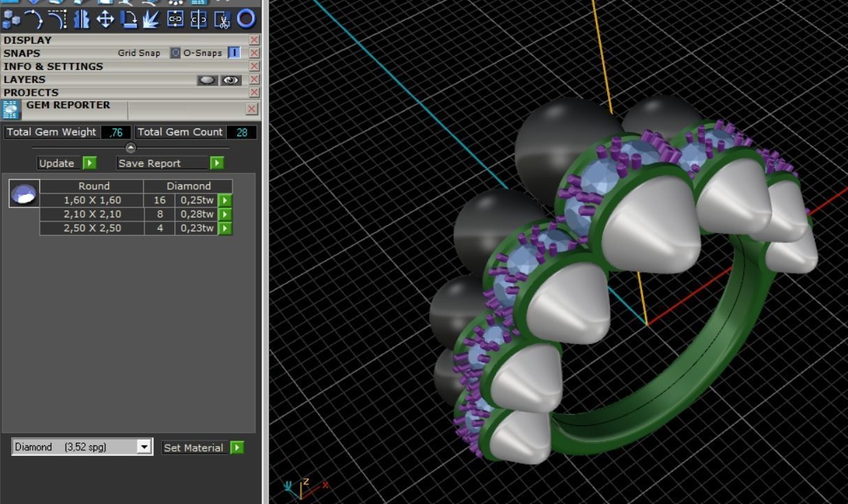Viewport: 848px width, 504px height.
Task: Click the Total Gem Weight value field
Action: coord(116,132)
